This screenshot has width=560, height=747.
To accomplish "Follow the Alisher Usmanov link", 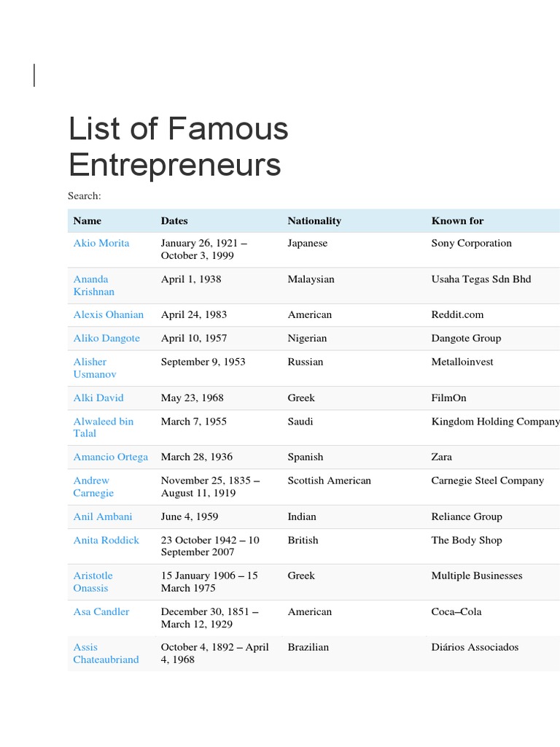I will 94,368.
